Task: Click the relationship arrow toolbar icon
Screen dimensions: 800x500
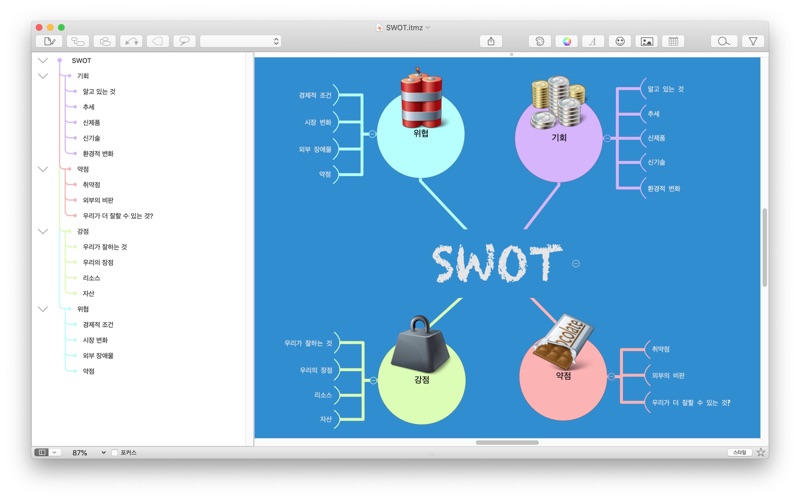Action: tap(131, 41)
